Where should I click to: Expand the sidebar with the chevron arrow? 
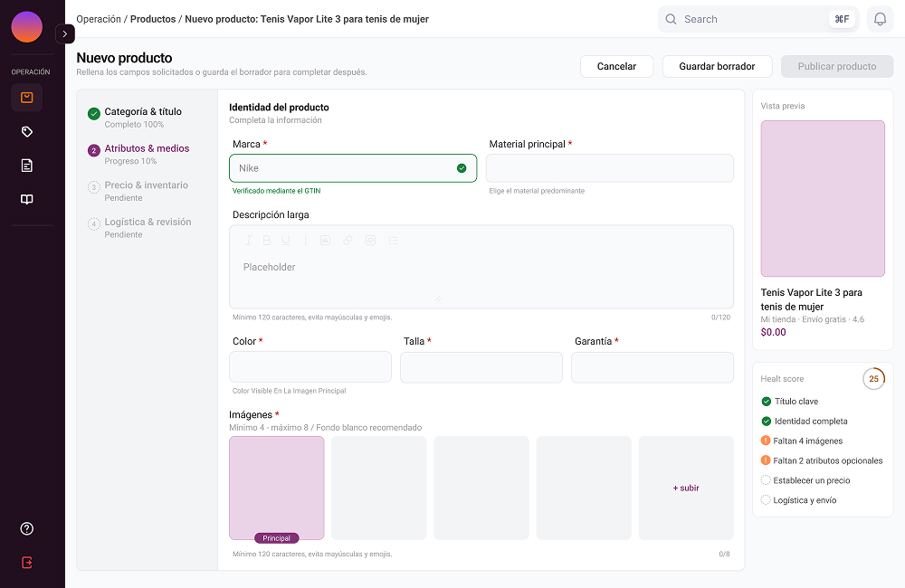pos(65,34)
